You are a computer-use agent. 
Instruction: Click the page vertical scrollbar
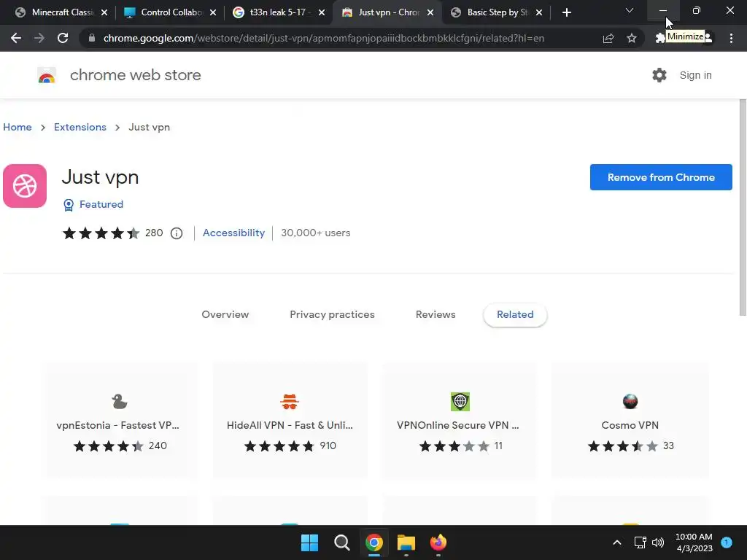click(x=742, y=208)
